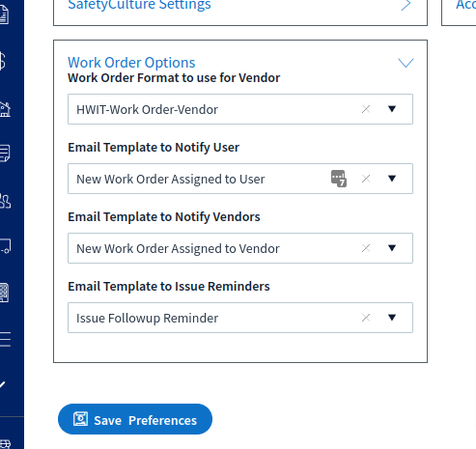Clear the New Work Order Assigned to Vendor selection

coord(366,248)
